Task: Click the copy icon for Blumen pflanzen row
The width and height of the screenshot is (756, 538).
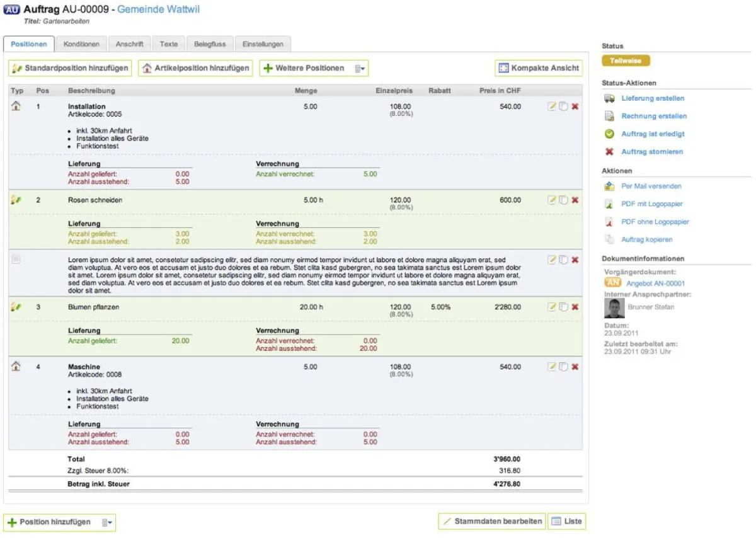Action: [563, 307]
